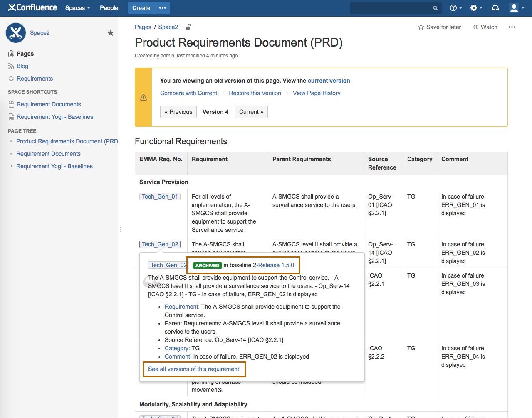Click the Previous version button
This screenshot has height=418, width=532.
178,112
